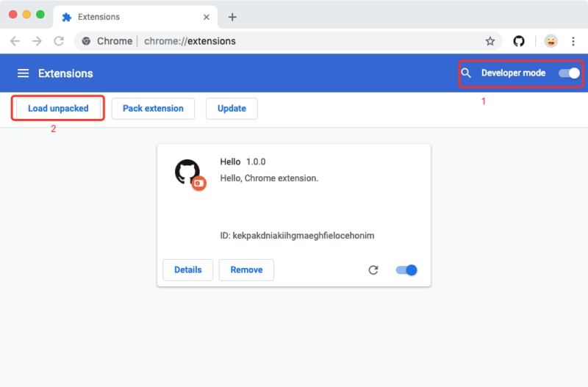Image resolution: width=588 pixels, height=387 pixels.
Task: Click Load unpacked button
Action: point(58,109)
